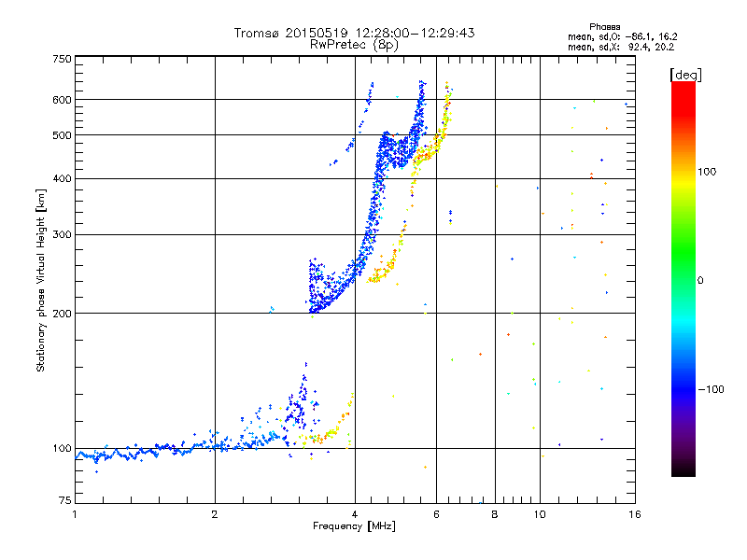The width and height of the screenshot is (747, 560).
Task: Click the 750 tick label at the axis top
Action: pos(62,59)
